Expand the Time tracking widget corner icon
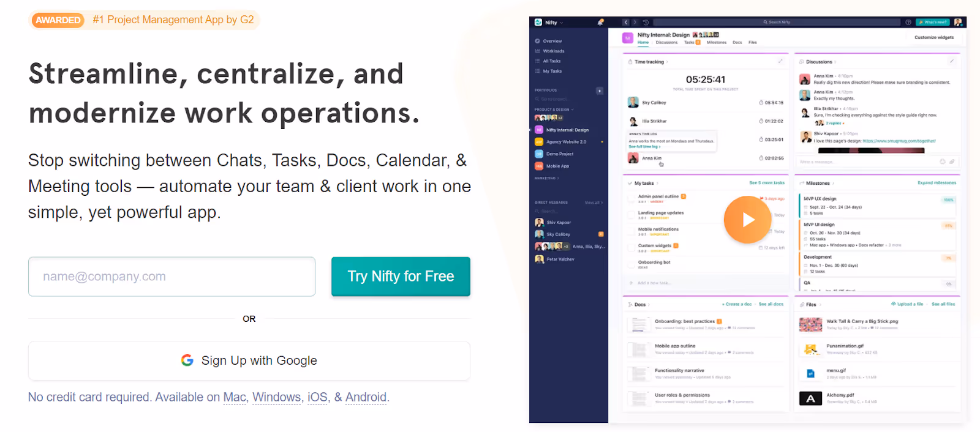Screen dimensions: 980x432 coord(780,61)
